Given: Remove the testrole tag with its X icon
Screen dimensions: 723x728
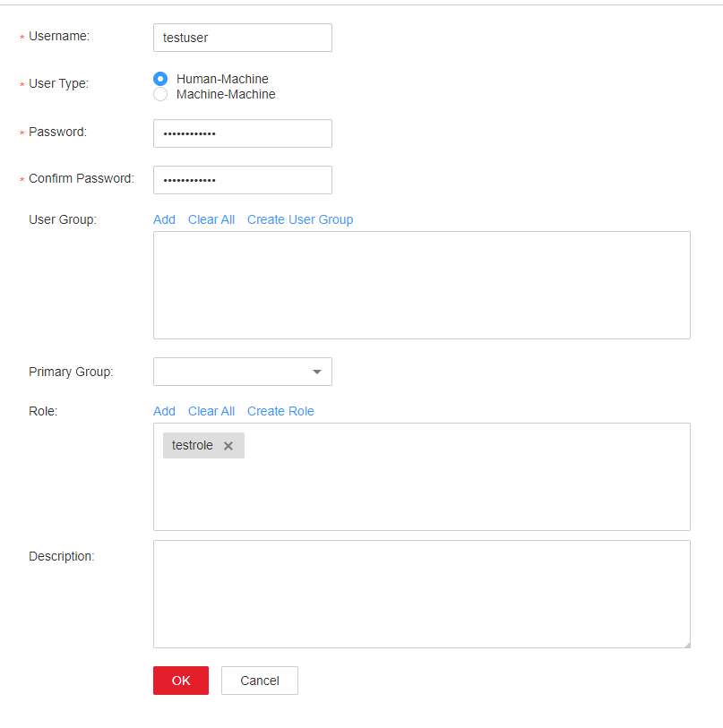Looking at the screenshot, I should 228,446.
